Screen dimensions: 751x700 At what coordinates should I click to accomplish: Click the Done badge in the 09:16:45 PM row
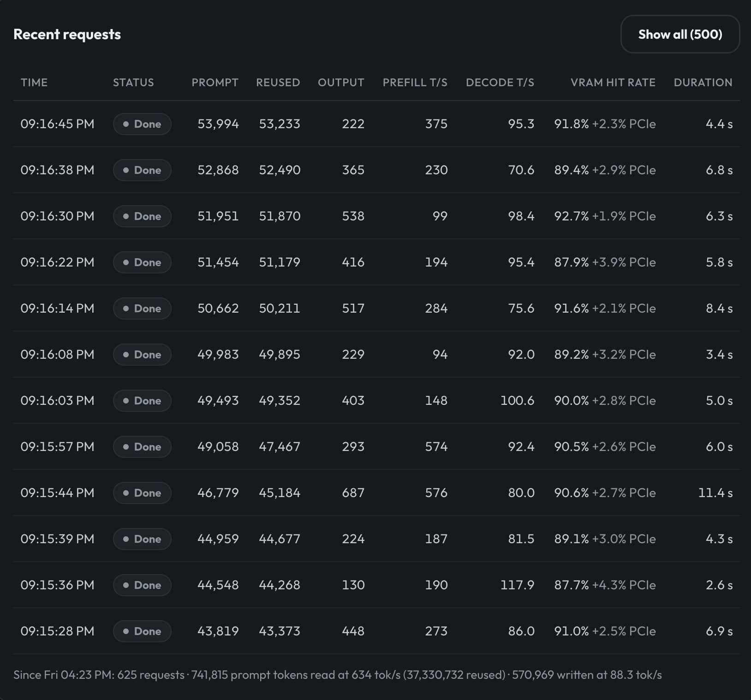pos(142,124)
